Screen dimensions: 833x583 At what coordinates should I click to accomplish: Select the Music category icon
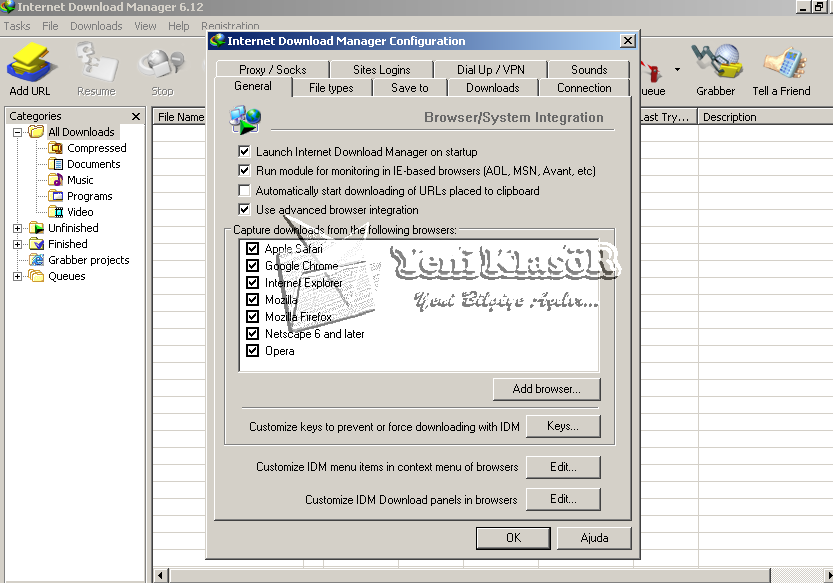click(57, 180)
